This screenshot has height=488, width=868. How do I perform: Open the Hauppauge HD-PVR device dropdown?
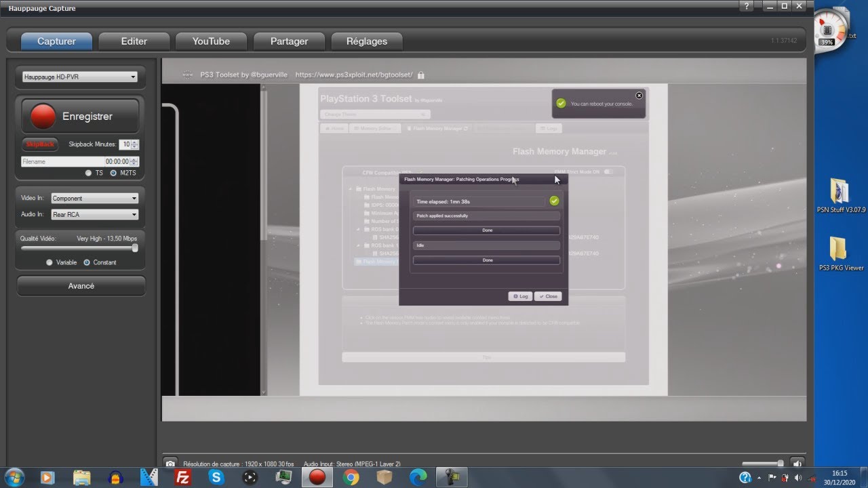click(x=80, y=77)
